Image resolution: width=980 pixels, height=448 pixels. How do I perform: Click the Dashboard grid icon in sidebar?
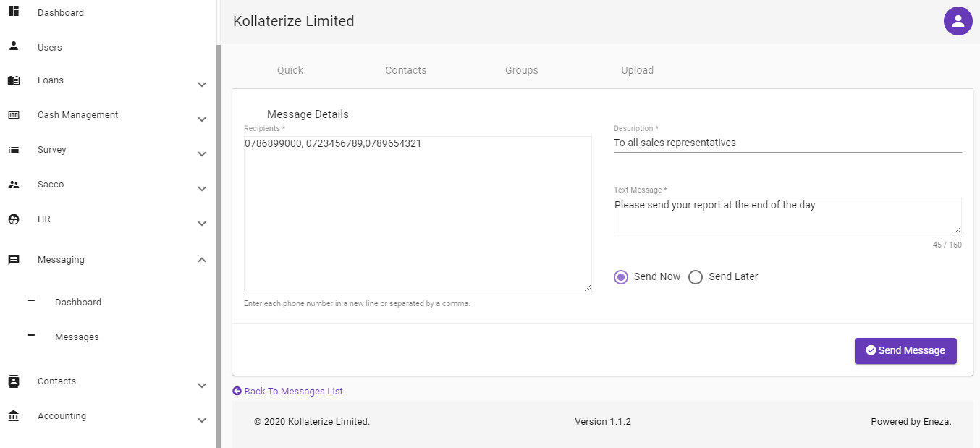coord(14,11)
